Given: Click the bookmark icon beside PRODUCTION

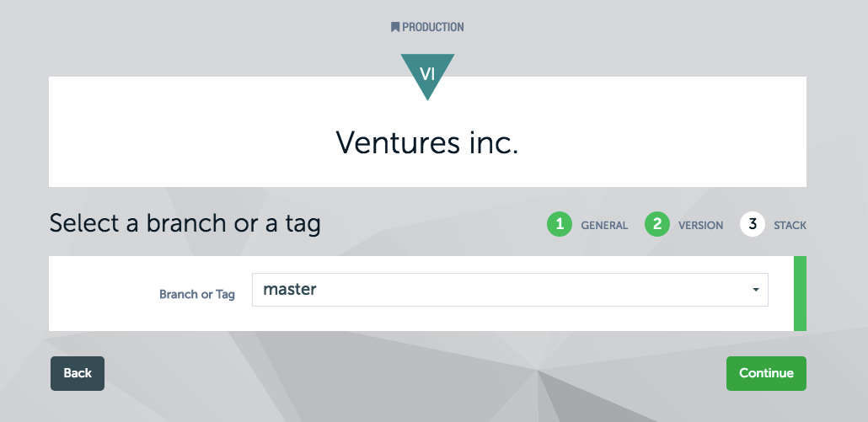Looking at the screenshot, I should point(395,27).
